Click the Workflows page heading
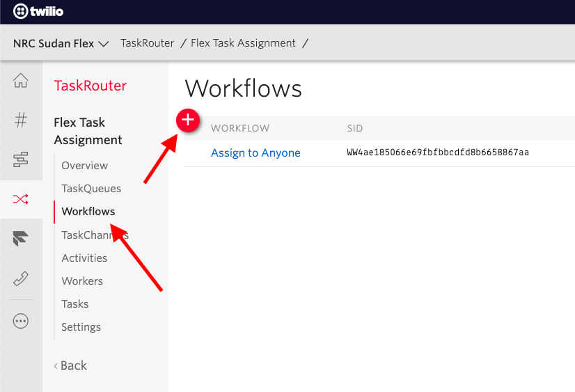Screen dimensions: 575x392 (243, 88)
